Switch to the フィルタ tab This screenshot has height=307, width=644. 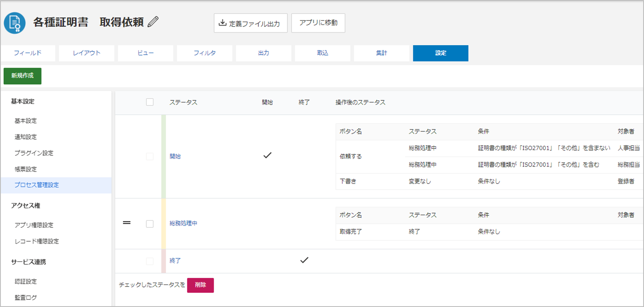tap(205, 53)
